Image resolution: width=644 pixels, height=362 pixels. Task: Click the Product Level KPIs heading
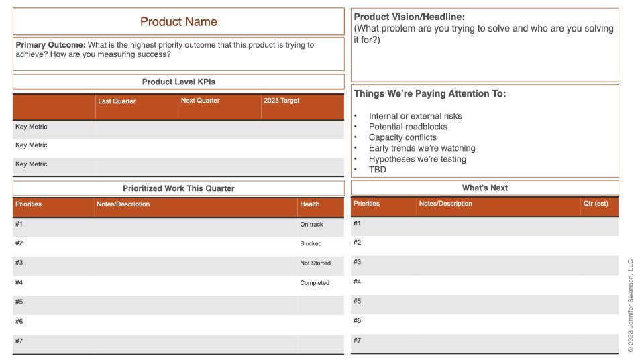click(x=178, y=82)
